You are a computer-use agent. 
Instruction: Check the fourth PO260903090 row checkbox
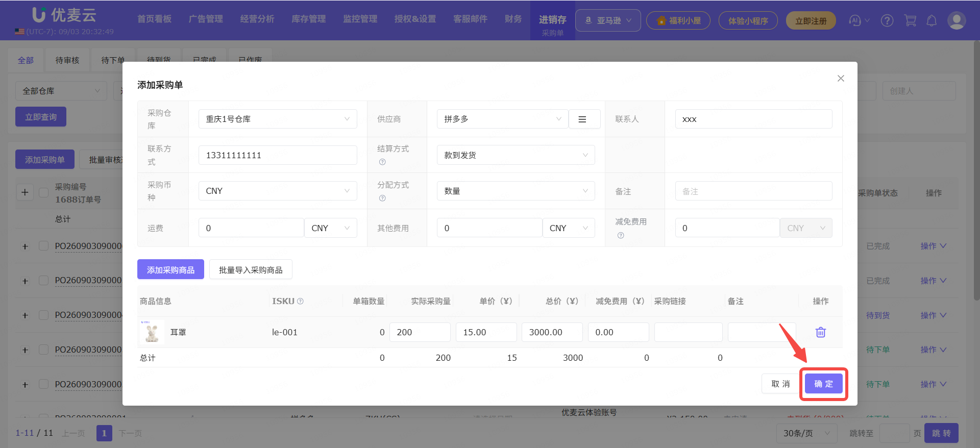(x=44, y=350)
